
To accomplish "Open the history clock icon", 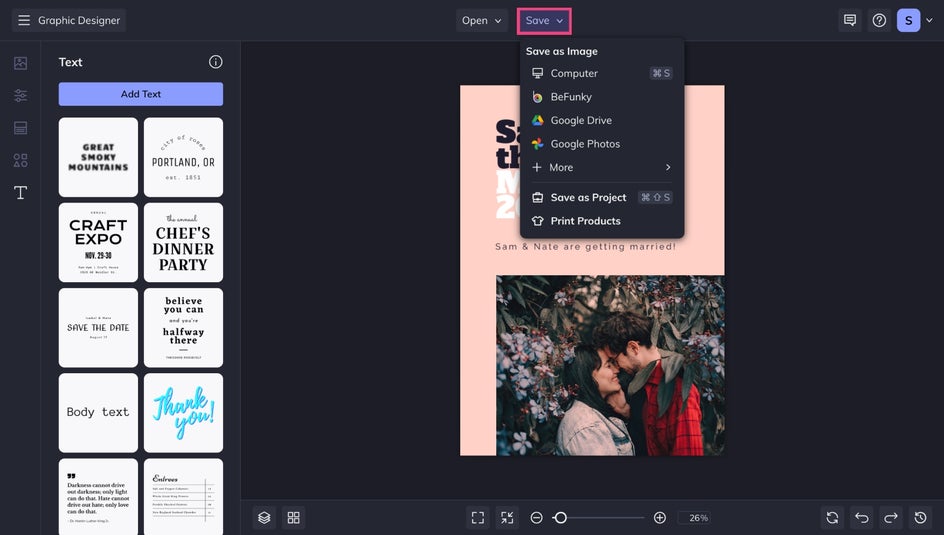I will (x=921, y=518).
